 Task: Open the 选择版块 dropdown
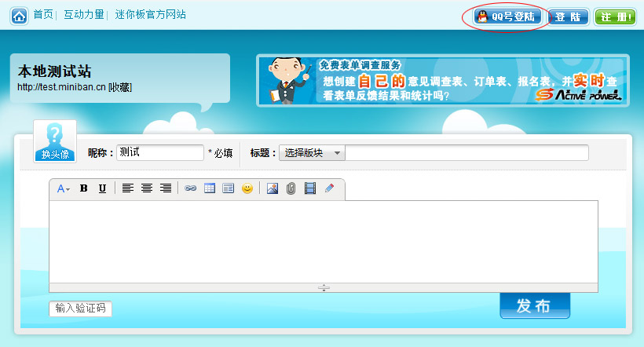point(312,153)
